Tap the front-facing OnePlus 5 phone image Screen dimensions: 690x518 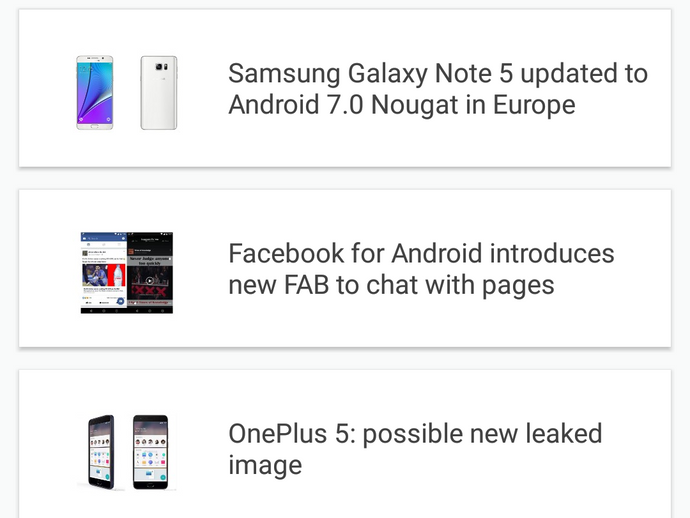[150, 452]
